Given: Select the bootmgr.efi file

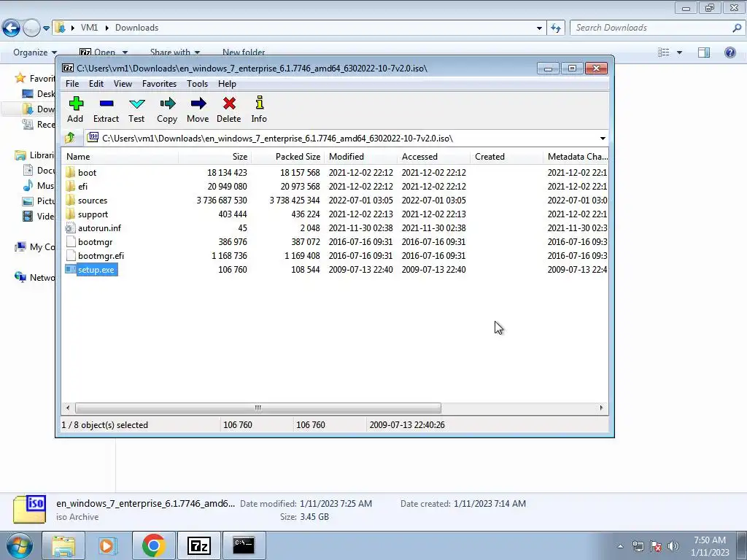Looking at the screenshot, I should pos(95,256).
